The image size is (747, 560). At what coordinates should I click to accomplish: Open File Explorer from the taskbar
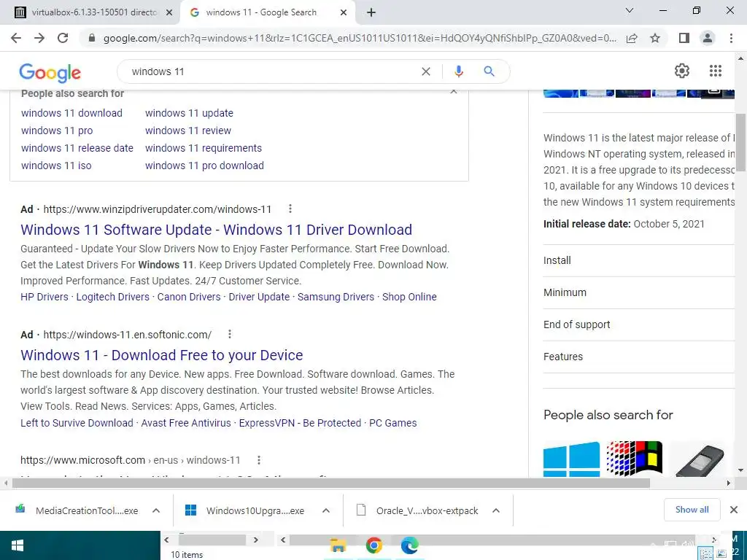click(338, 545)
